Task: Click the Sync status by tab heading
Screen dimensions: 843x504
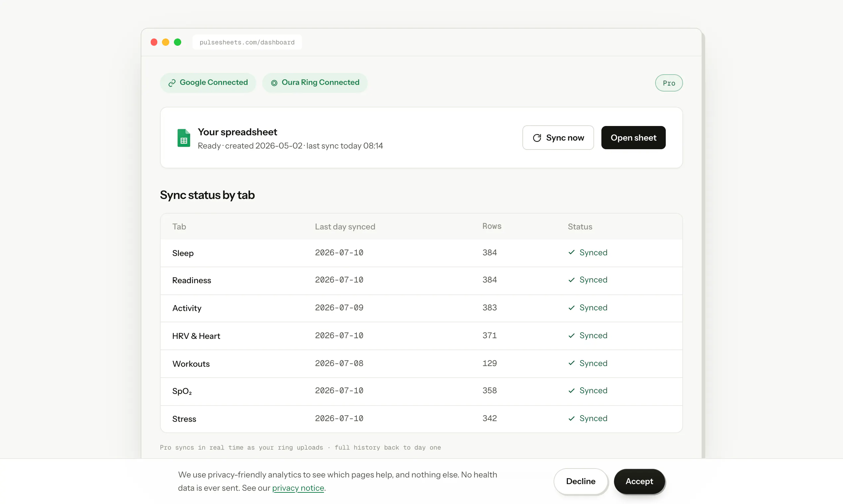Action: [207, 195]
